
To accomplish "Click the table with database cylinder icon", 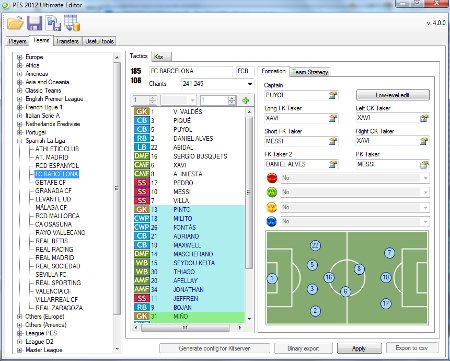I will pos(72,24).
